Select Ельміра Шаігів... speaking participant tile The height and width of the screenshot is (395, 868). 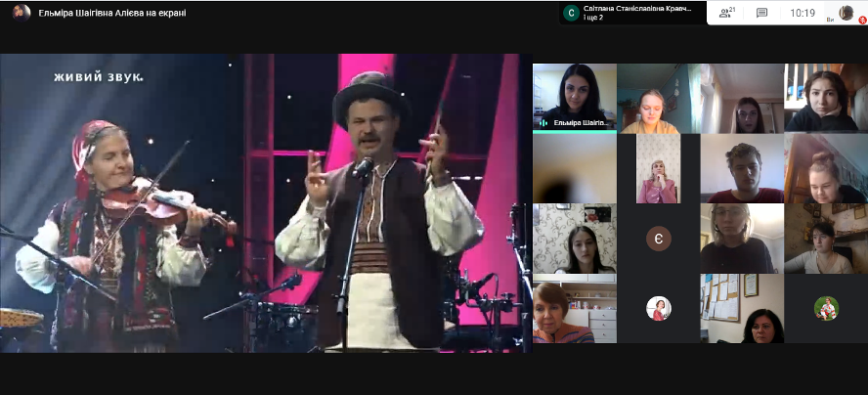coord(575,98)
